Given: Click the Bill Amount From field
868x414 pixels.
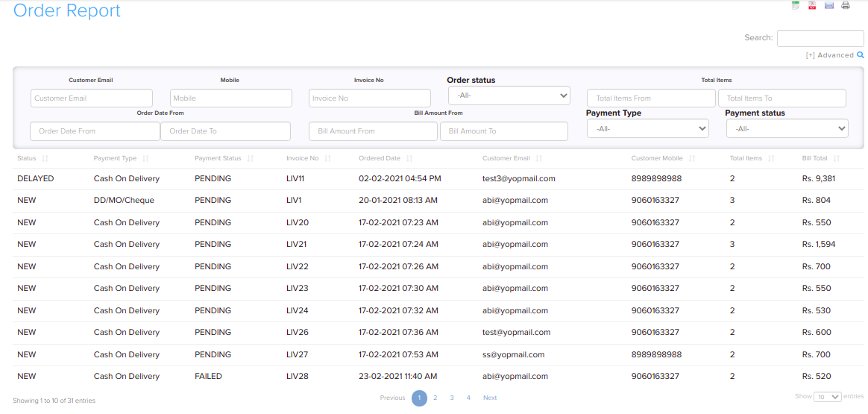Looking at the screenshot, I should click(373, 131).
